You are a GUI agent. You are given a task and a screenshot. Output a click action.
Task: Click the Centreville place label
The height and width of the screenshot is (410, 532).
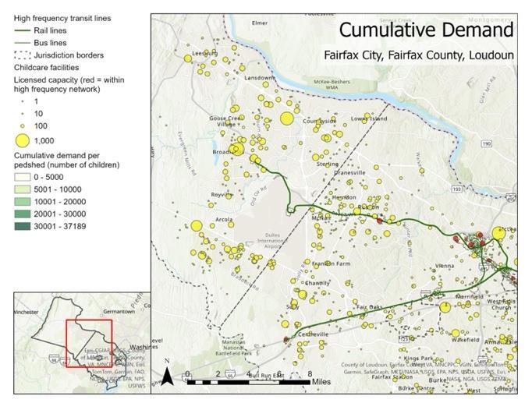point(313,334)
